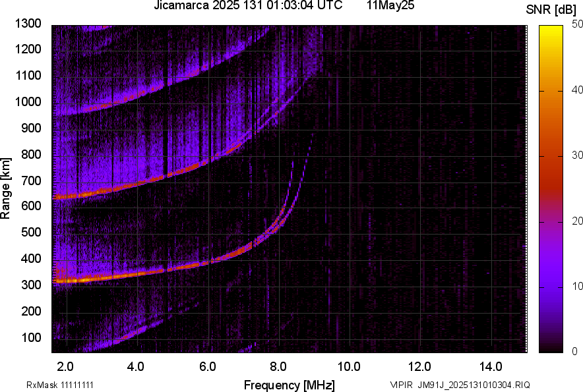Click range tick label 900
The image size is (583, 392).
click(31, 128)
